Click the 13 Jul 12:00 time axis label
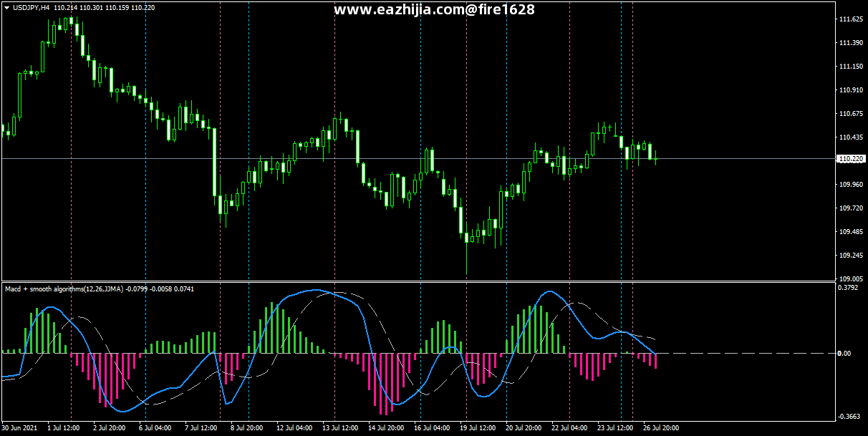The width and height of the screenshot is (868, 436). click(x=340, y=428)
